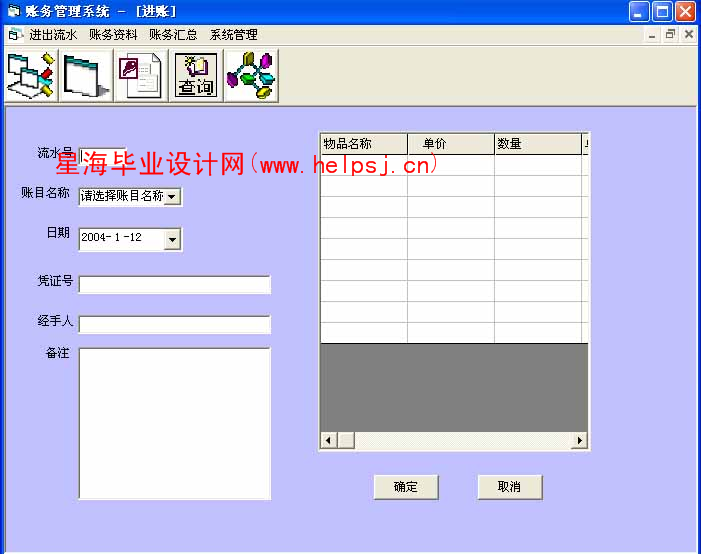This screenshot has width=701, height=554.
Task: Click the app icon in the menu bar
Action: tap(15, 34)
